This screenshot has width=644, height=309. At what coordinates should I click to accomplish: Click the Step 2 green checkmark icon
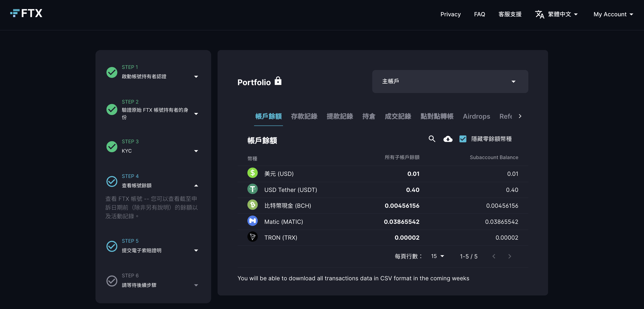click(x=112, y=110)
